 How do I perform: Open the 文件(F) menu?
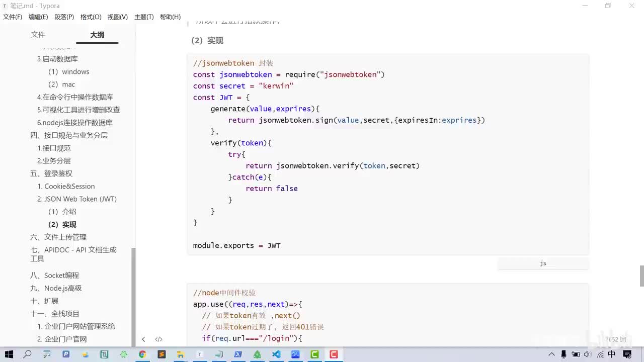[x=13, y=17]
